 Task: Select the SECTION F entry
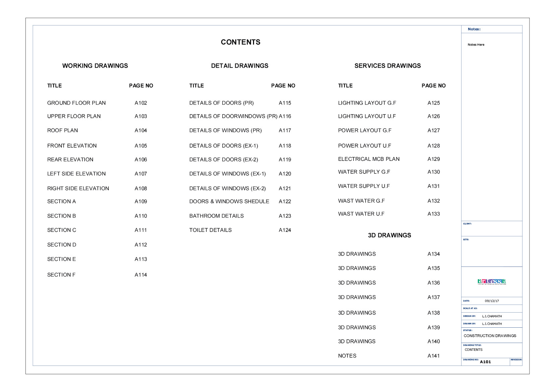pos(61,275)
